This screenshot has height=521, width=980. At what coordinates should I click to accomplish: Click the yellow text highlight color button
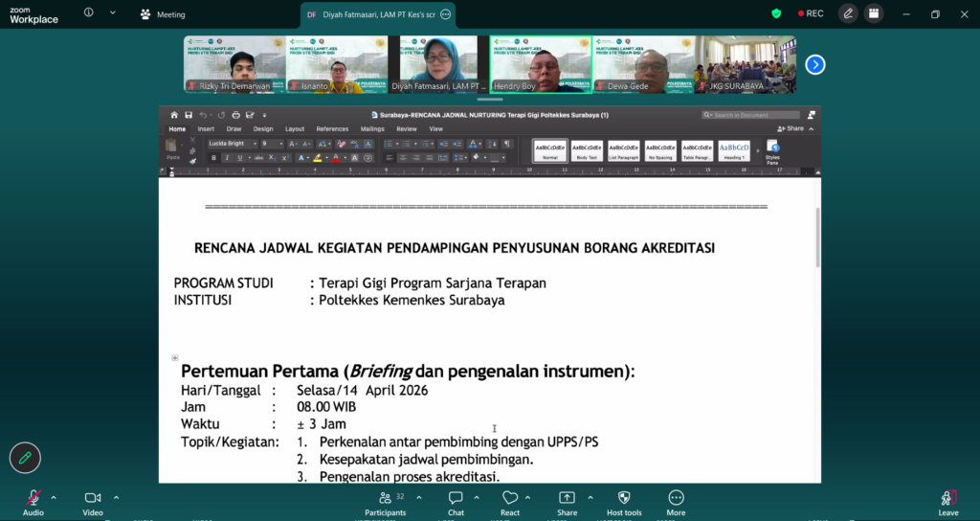318,158
